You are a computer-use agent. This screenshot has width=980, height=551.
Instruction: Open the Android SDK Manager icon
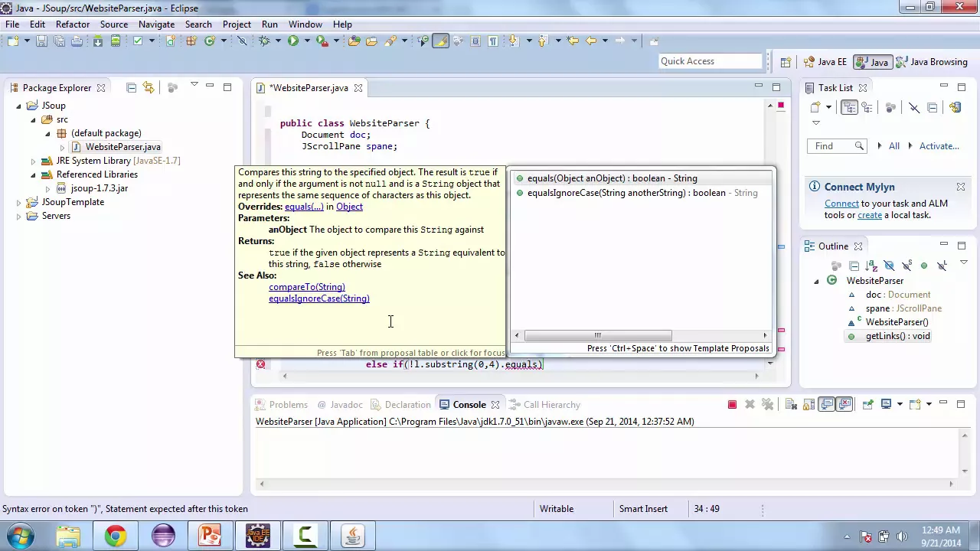pyautogui.click(x=98, y=41)
